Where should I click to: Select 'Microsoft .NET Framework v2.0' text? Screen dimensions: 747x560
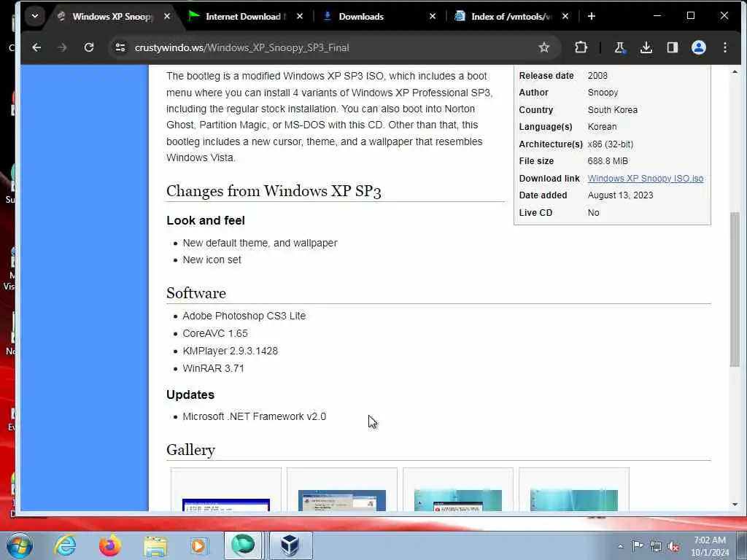click(x=254, y=416)
